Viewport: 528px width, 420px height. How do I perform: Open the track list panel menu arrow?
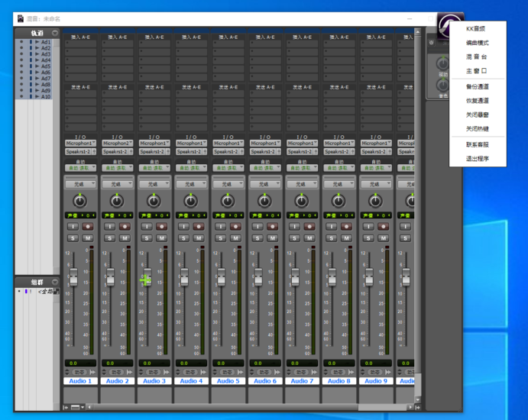point(55,33)
